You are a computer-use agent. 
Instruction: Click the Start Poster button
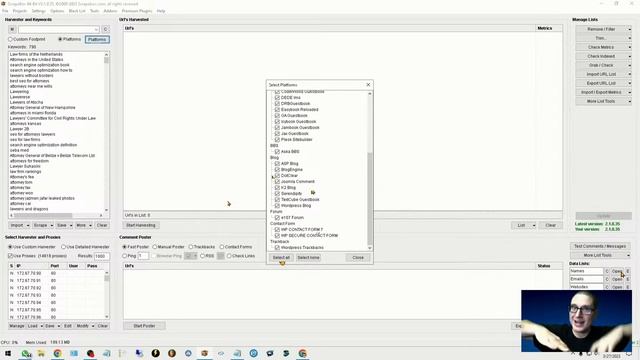click(144, 326)
